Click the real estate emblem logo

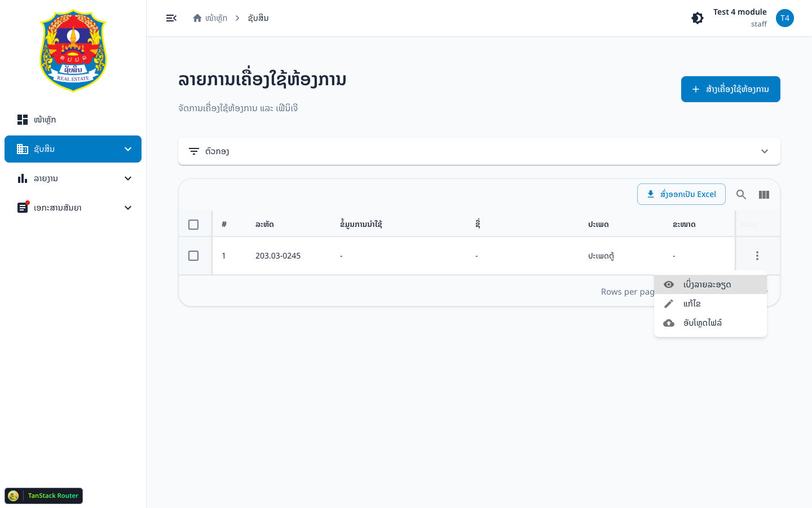(73, 51)
